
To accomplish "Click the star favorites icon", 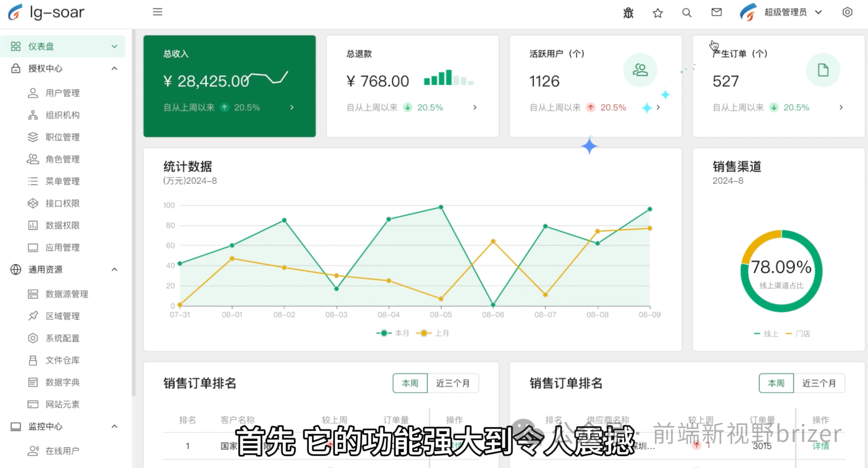I will tap(658, 13).
